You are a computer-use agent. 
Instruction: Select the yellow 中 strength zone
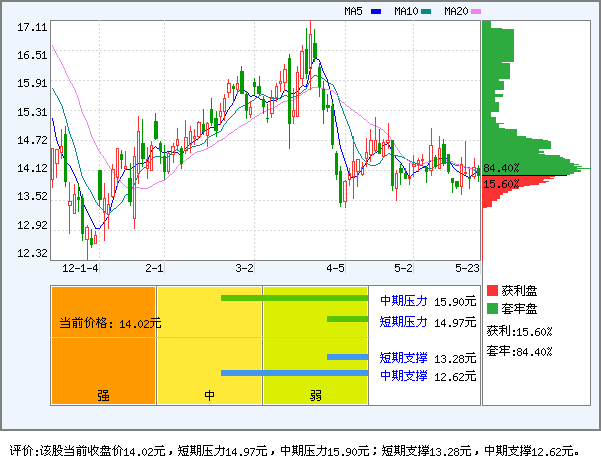tap(209, 345)
